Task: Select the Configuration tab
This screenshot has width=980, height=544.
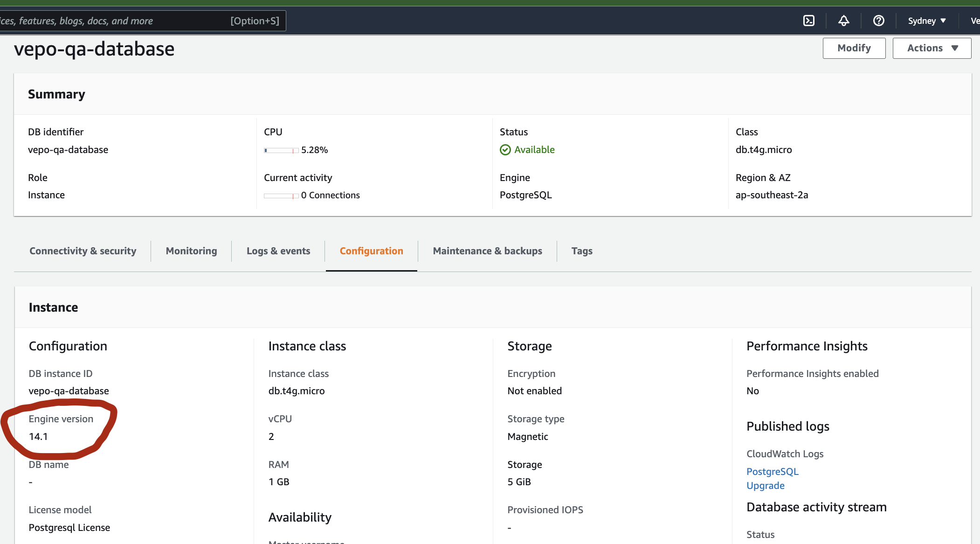Action: click(x=371, y=251)
